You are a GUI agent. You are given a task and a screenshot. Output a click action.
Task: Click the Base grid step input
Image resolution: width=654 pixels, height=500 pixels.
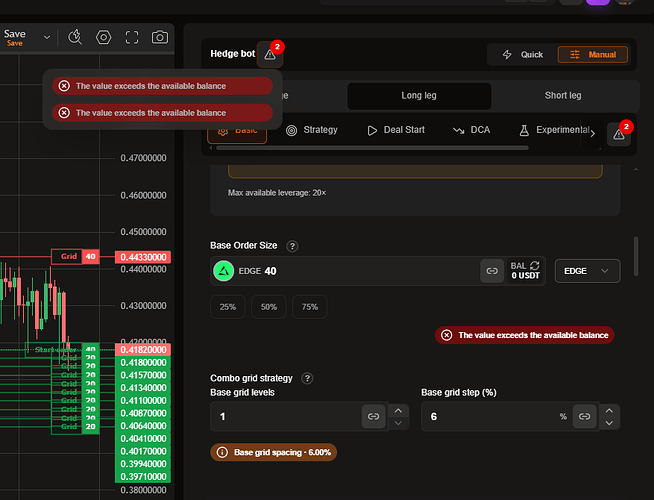click(x=497, y=417)
